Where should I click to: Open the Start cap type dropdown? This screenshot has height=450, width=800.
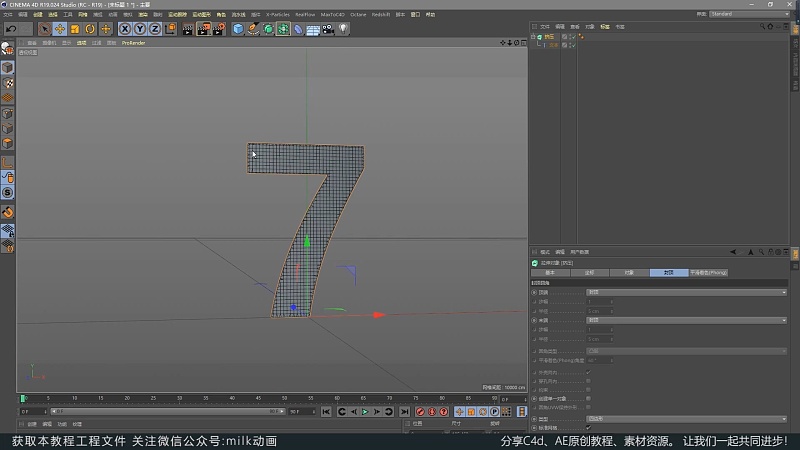click(x=686, y=292)
